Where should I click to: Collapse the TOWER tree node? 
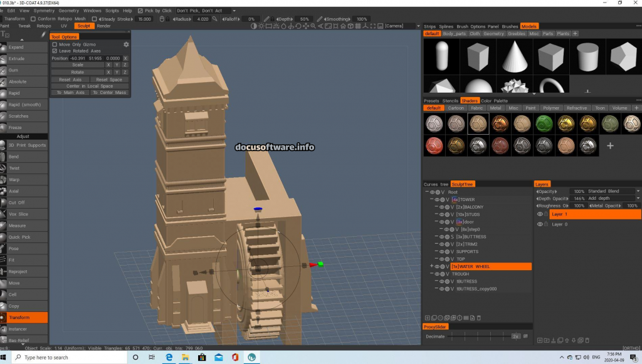[x=431, y=200]
